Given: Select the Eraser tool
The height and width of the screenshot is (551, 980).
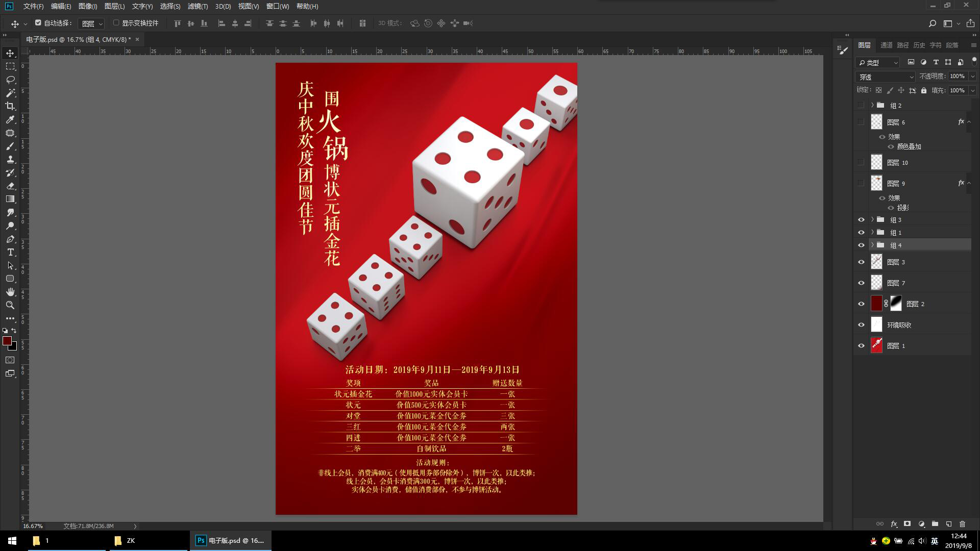Looking at the screenshot, I should click(x=10, y=186).
